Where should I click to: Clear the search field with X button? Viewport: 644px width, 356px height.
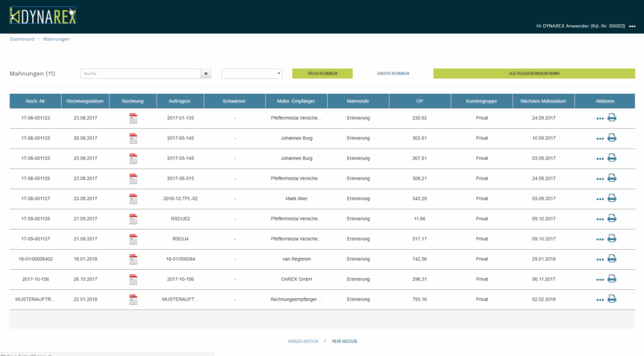click(x=206, y=74)
